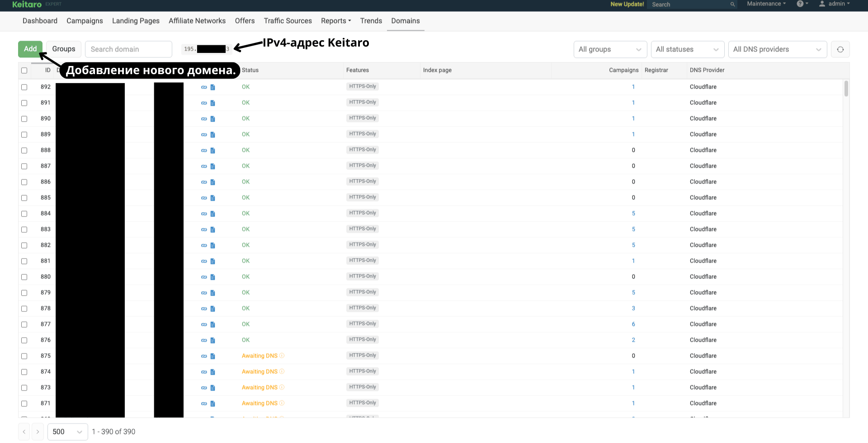This screenshot has height=443, width=868.
Task: Check the box for domain 890
Action: tap(24, 119)
